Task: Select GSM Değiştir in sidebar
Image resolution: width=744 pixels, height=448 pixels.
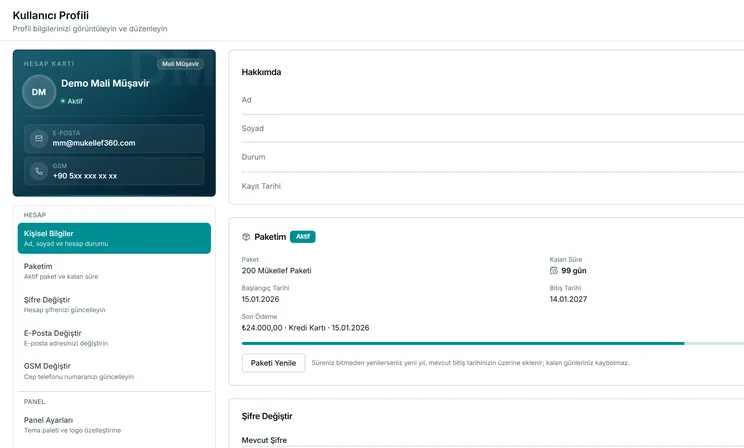Action: click(x=114, y=371)
